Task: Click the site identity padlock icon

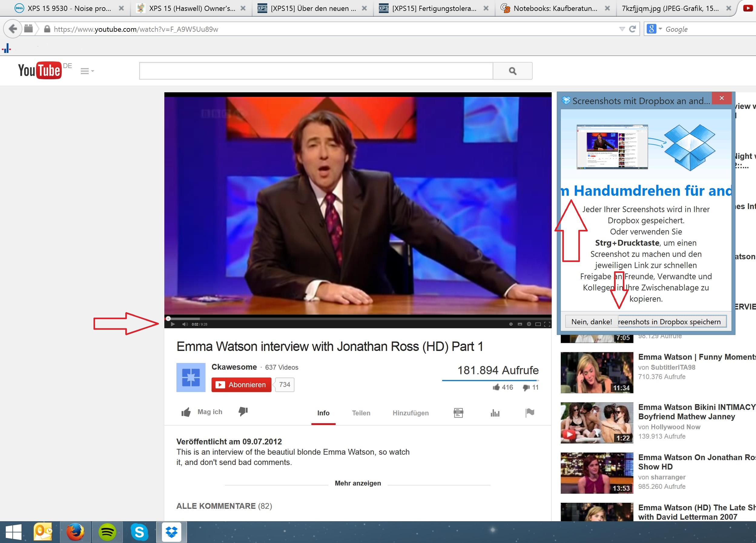Action: click(47, 29)
